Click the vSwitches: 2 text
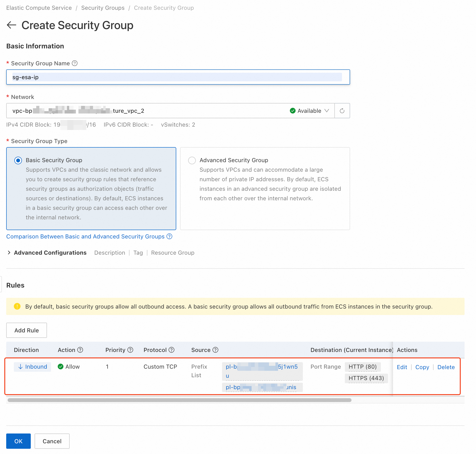This screenshot has height=454, width=476. tap(178, 125)
